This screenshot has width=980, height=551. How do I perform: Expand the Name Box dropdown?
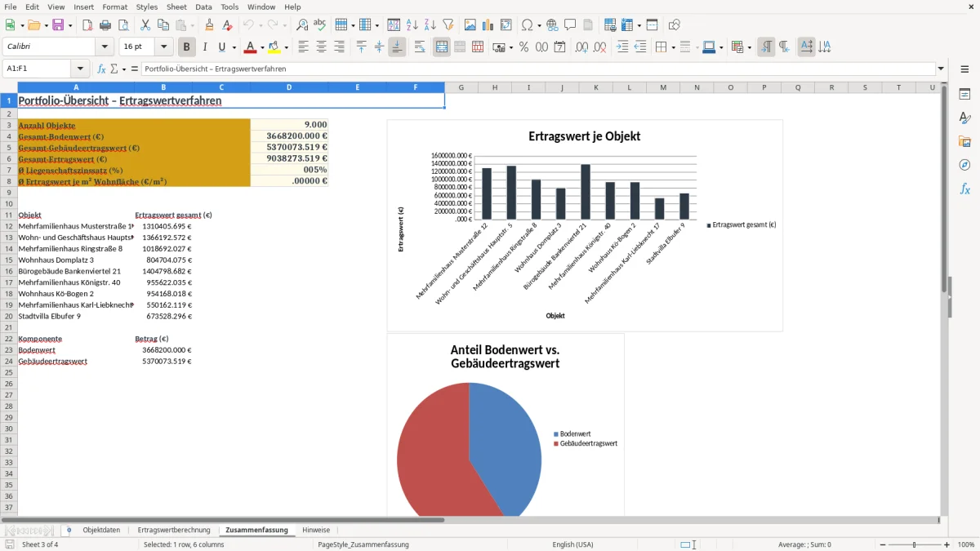pyautogui.click(x=80, y=69)
